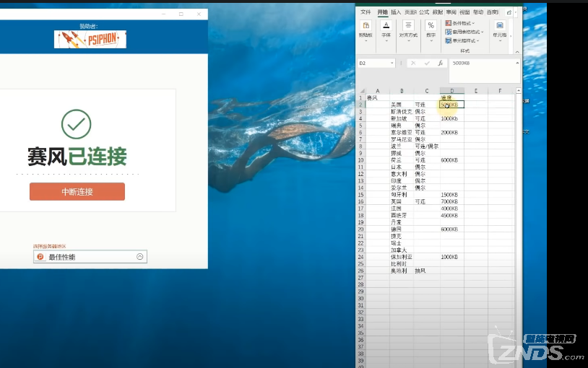Click cell B4 新加坡
Viewport: 588px width, 368px height.
(402, 118)
